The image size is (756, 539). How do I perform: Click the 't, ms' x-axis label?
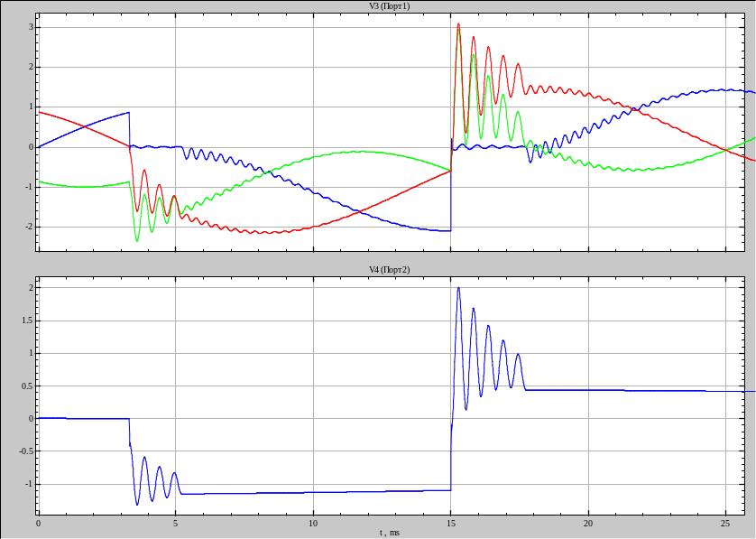pyautogui.click(x=390, y=533)
